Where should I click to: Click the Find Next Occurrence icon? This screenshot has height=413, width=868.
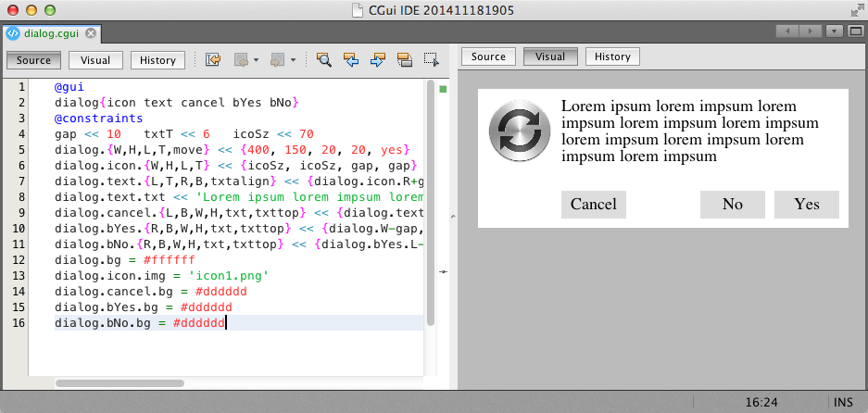377,60
